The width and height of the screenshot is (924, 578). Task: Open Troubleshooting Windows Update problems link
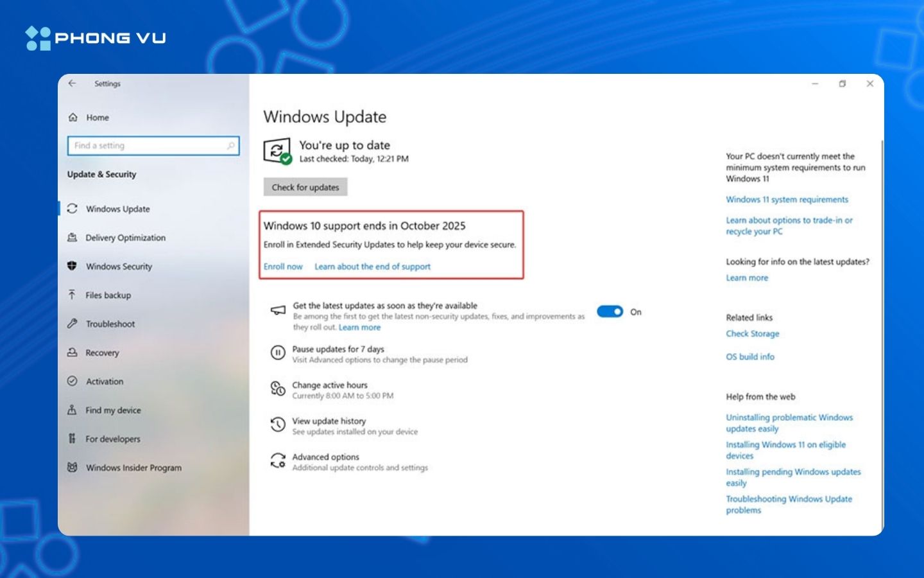(789, 504)
